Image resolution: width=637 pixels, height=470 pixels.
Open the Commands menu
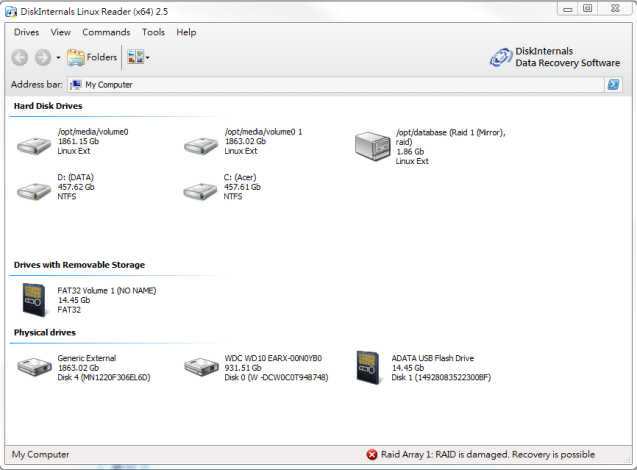tap(106, 32)
